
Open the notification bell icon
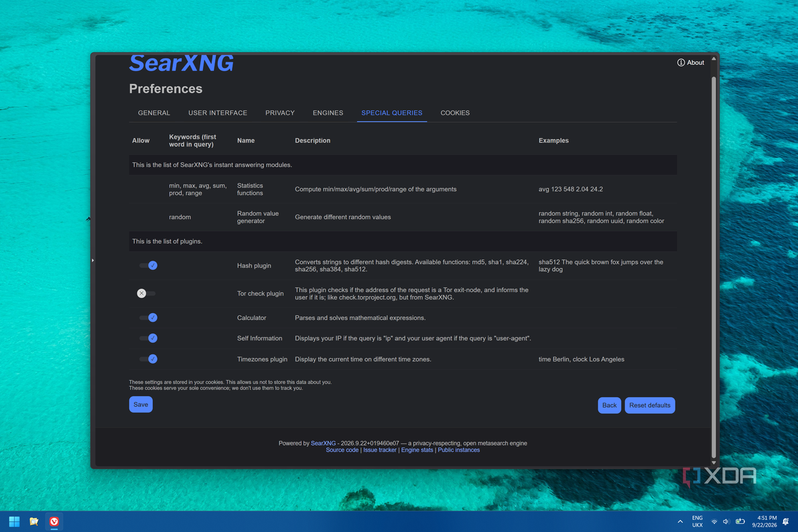(x=785, y=522)
